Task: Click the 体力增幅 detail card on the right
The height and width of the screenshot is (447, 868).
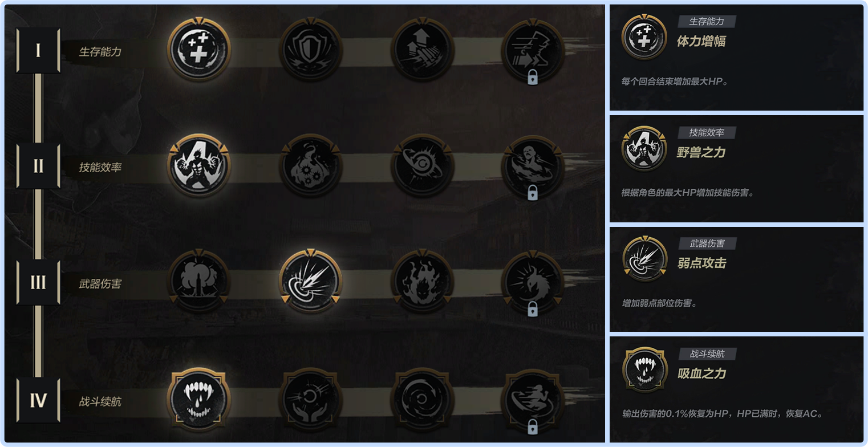Action: [736, 58]
